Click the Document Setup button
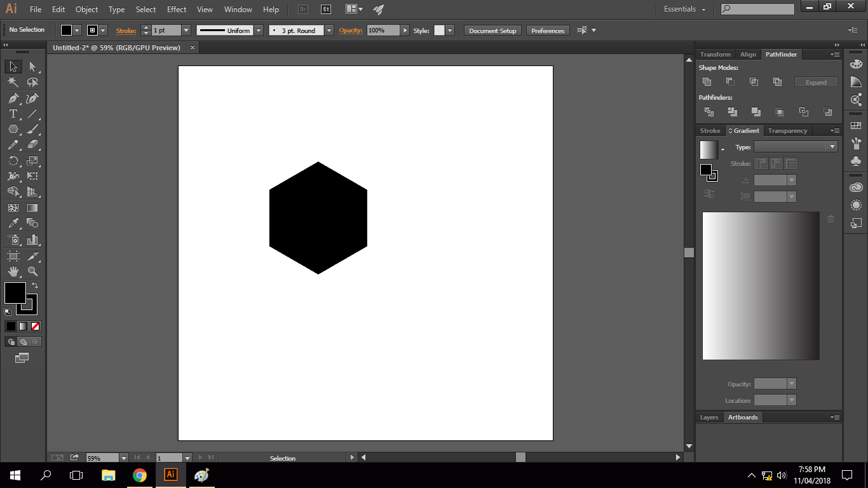 (492, 30)
